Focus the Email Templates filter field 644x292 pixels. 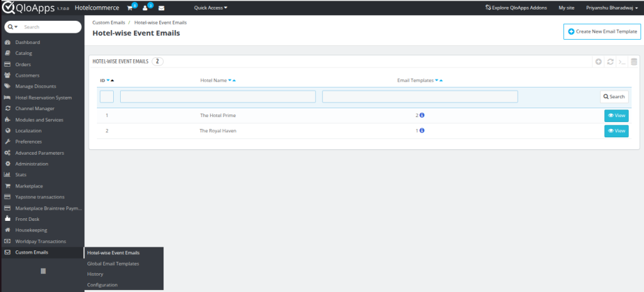coord(419,97)
